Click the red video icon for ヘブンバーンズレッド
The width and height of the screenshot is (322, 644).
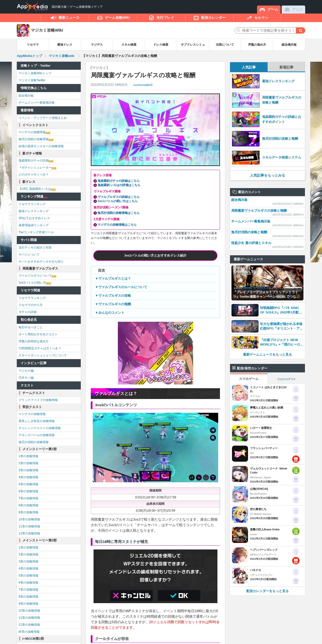[296, 561]
